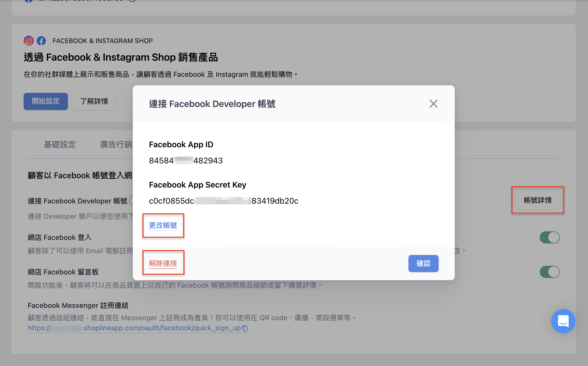Open the shoplineapp quick_sign_up link
Image resolution: width=588 pixels, height=366 pixels.
[134, 328]
